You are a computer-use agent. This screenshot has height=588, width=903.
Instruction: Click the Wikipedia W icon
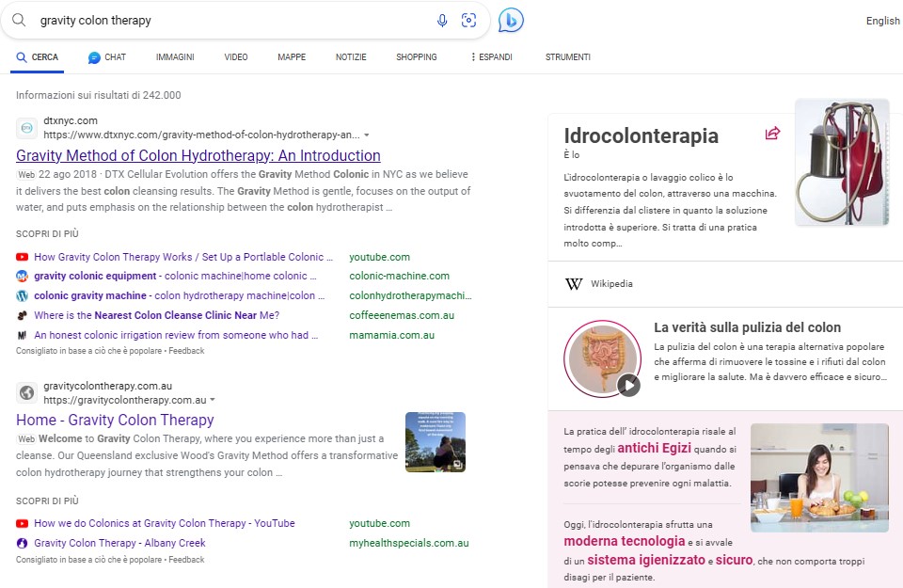coord(574,284)
